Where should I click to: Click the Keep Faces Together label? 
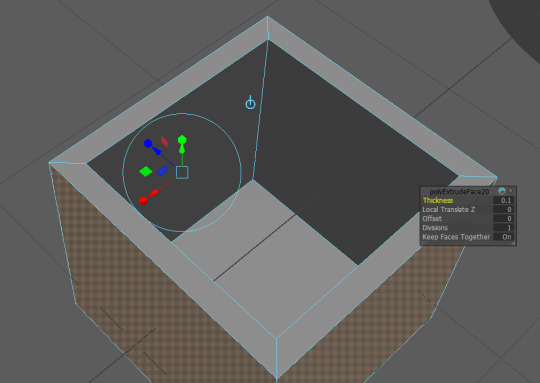456,237
